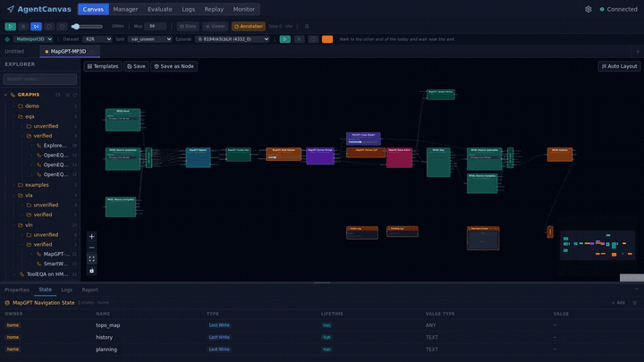The image size is (644, 362).
Task: Collapse the eqa folder
Action: click(30, 116)
